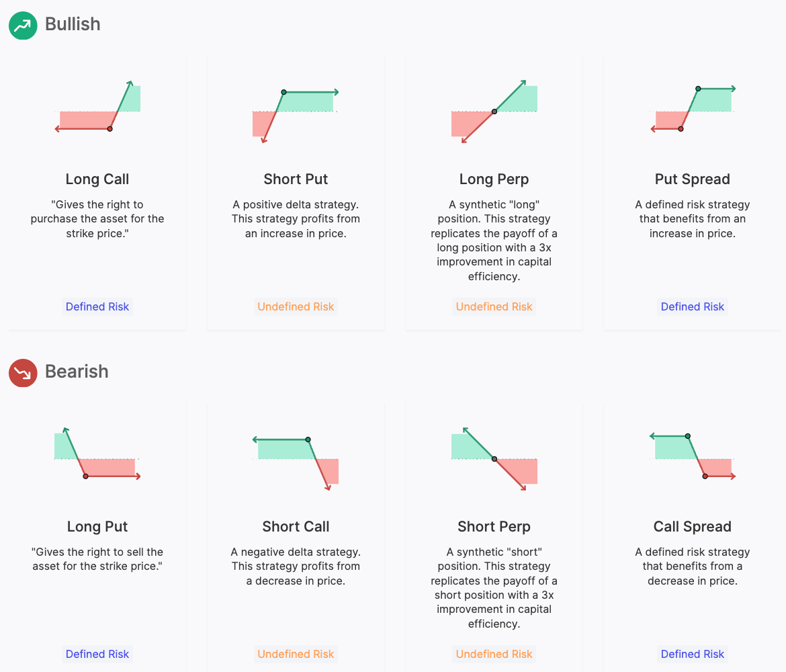Click Undefined Risk tag under Short Perp
Screen dimensions: 786x672
click(494, 655)
